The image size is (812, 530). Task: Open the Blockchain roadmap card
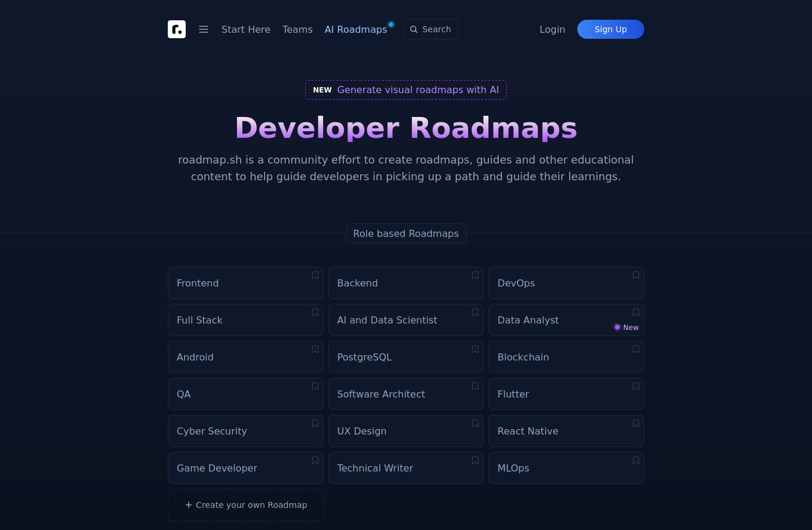click(566, 357)
